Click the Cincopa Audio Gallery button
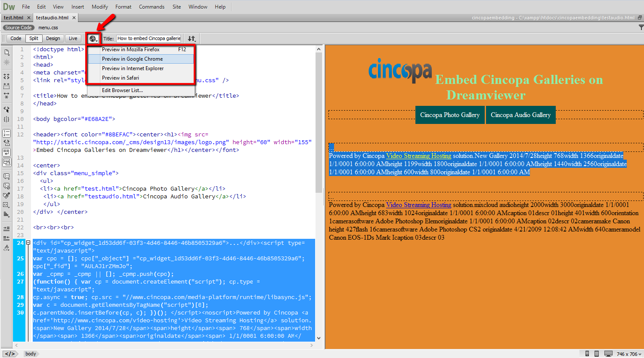The image size is (644, 358). 520,115
